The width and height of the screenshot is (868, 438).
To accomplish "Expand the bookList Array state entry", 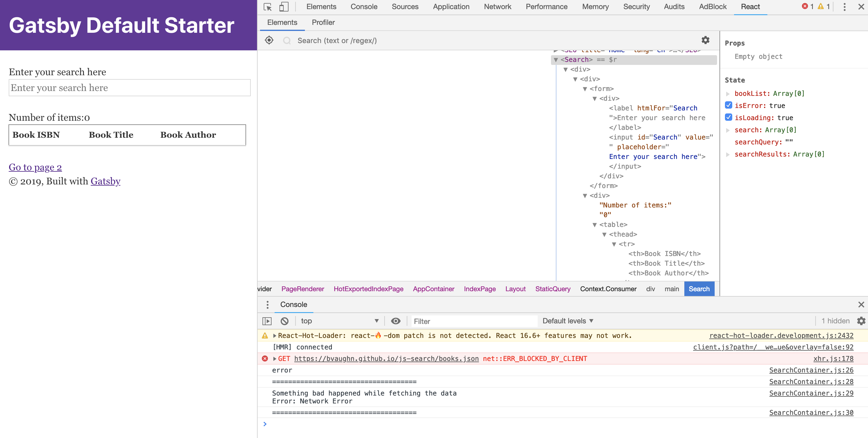I will point(729,93).
